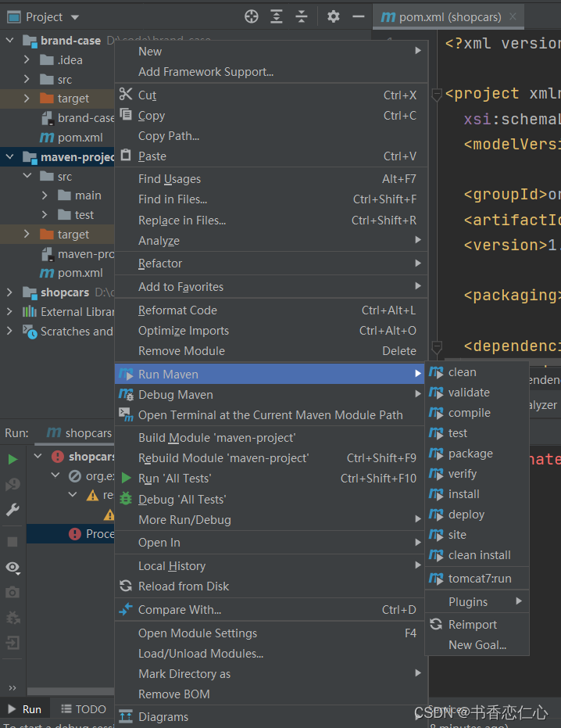561x728 pixels.
Task: Select Compare With...
Action: [270, 610]
